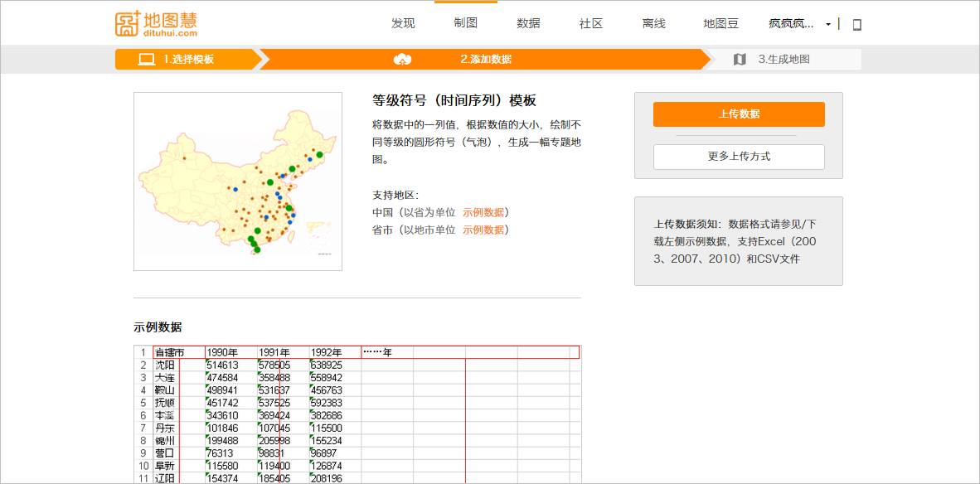
Task: Open the 数据 menu
Action: coord(528,24)
